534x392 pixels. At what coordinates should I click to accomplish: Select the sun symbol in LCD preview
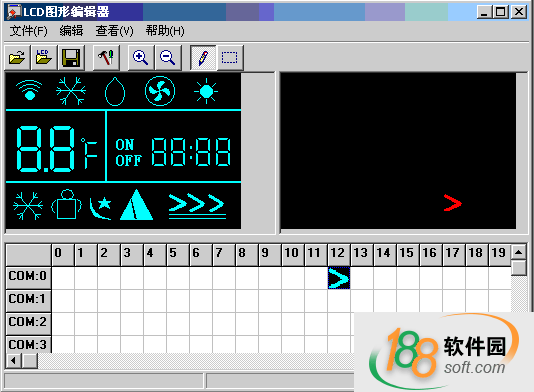click(x=206, y=91)
